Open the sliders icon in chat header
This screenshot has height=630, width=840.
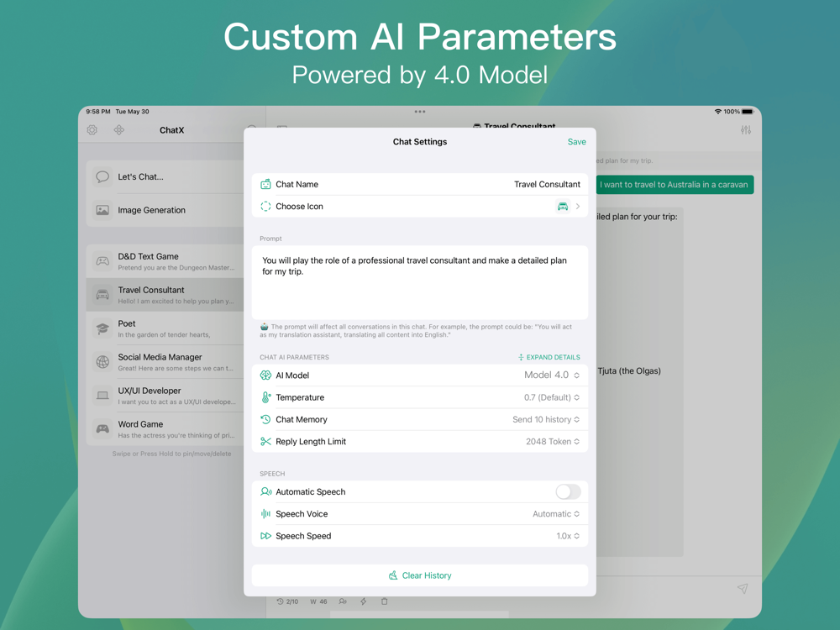(x=746, y=129)
